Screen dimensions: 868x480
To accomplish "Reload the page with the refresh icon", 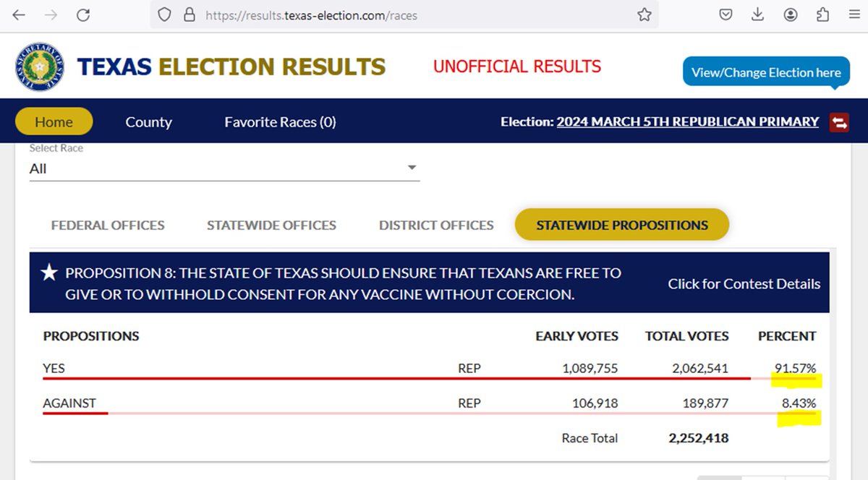I will pos(84,14).
